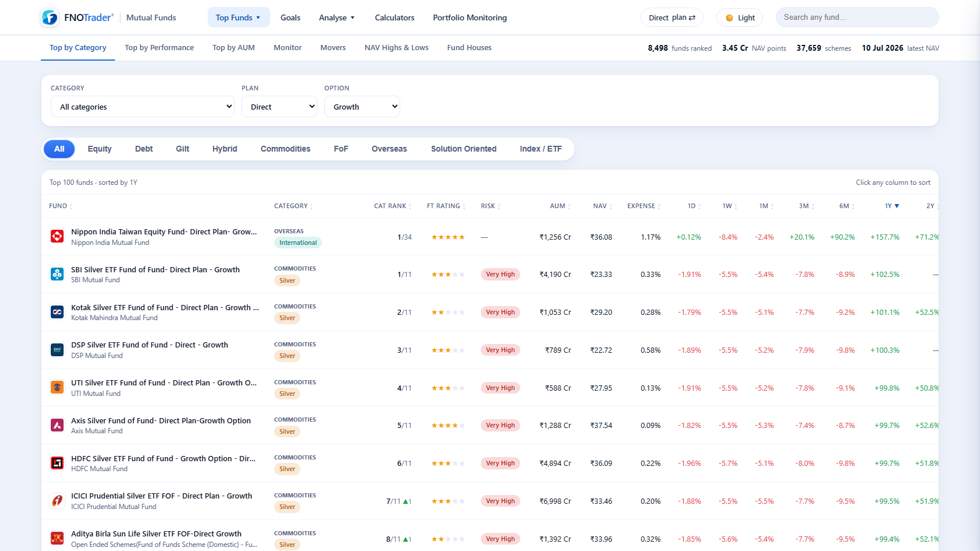This screenshot has height=551, width=980.
Task: Filter funds by FoF
Action: click(x=341, y=149)
